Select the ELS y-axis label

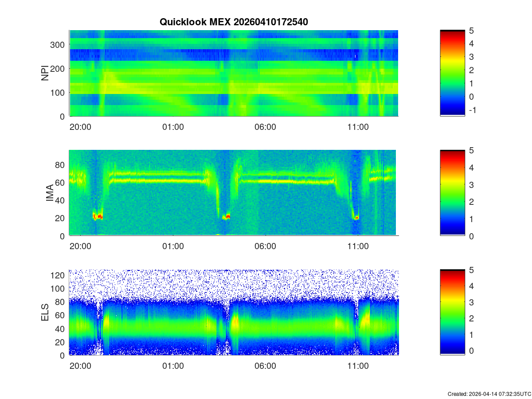pyautogui.click(x=45, y=313)
